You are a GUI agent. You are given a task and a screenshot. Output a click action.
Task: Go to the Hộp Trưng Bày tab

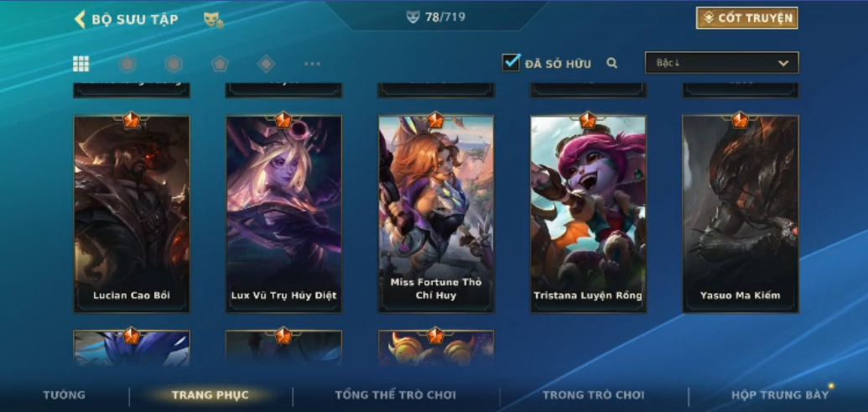(x=780, y=395)
